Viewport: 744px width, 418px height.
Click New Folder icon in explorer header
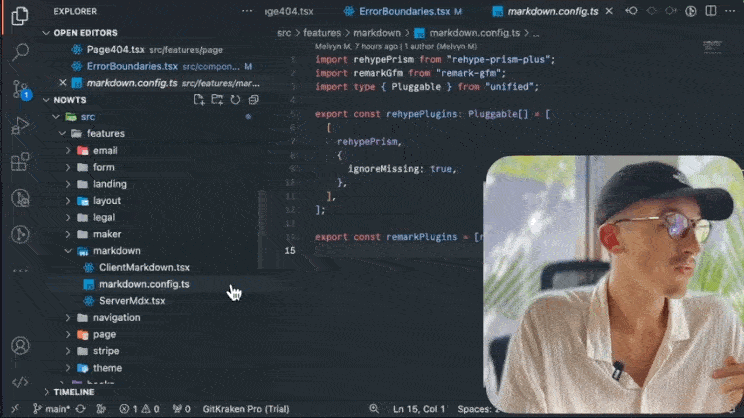tap(217, 100)
